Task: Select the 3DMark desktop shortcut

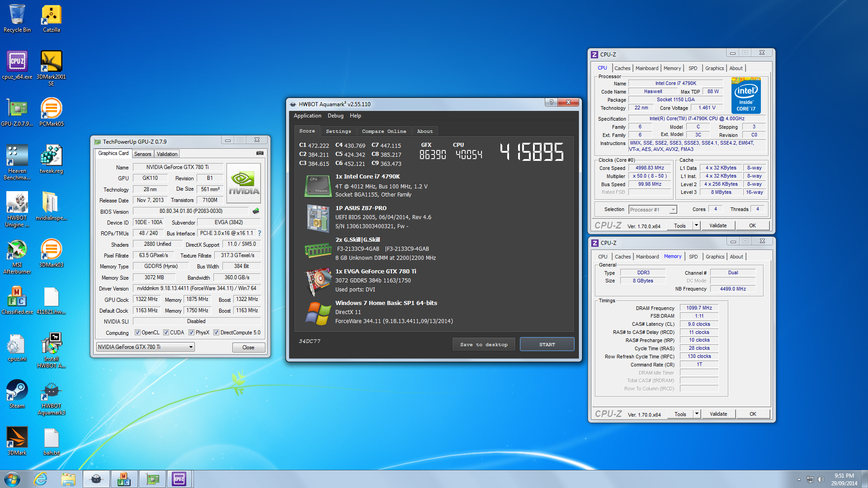Action: pos(17,441)
